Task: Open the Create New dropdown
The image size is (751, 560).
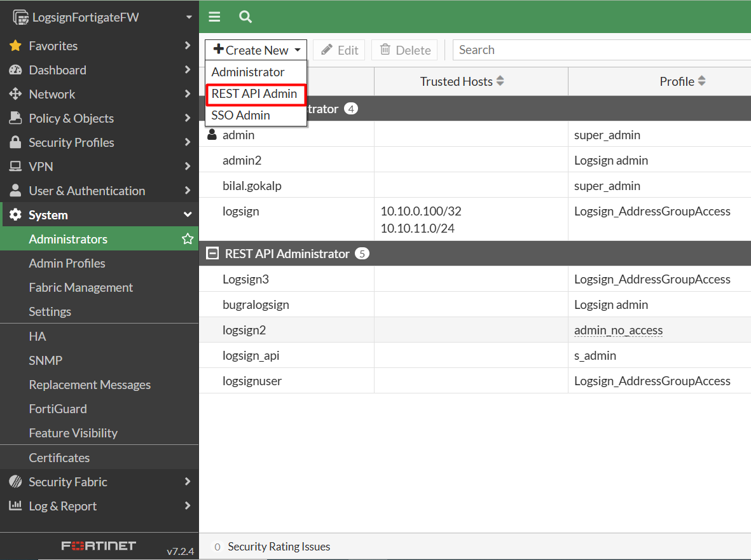Action: click(256, 50)
